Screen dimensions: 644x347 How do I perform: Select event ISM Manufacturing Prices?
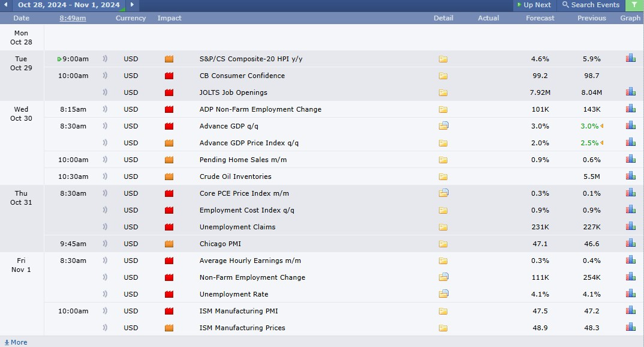pos(242,328)
